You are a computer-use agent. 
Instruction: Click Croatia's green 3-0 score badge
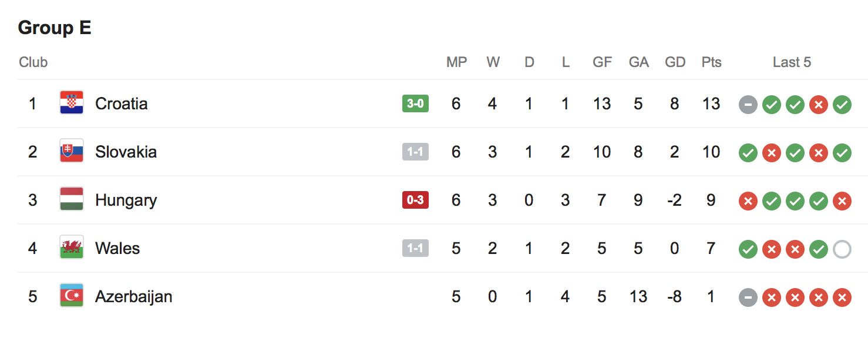415,103
